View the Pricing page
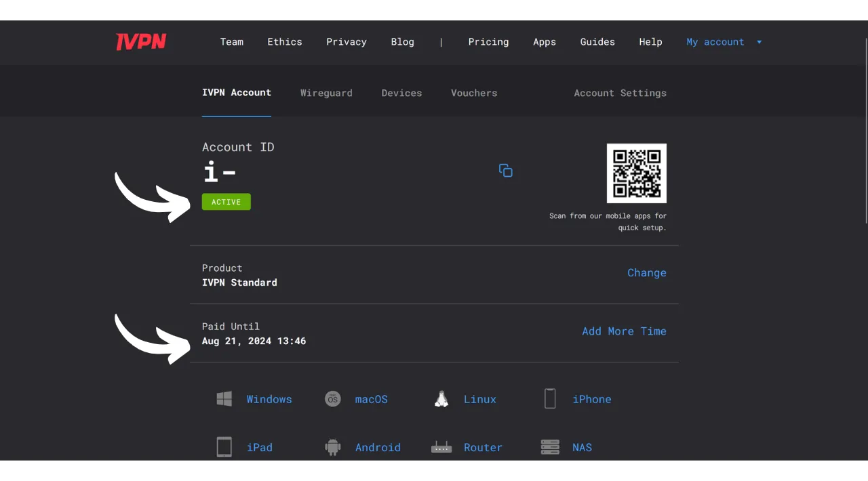The image size is (868, 481). click(488, 42)
